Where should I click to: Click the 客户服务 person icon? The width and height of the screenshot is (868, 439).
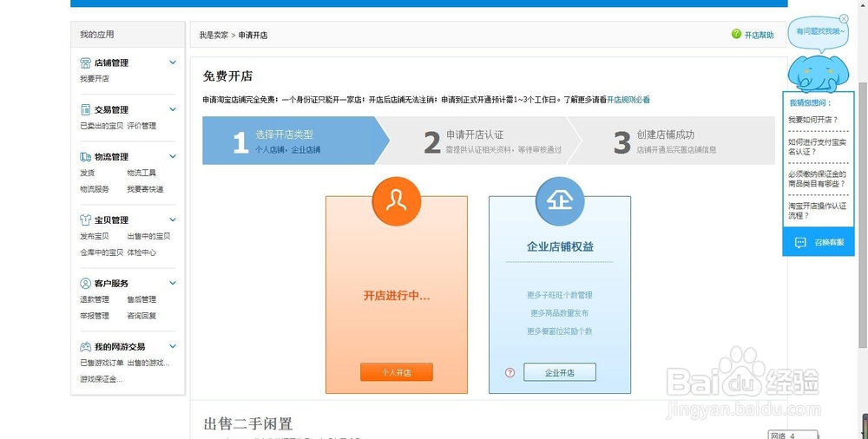tap(85, 284)
